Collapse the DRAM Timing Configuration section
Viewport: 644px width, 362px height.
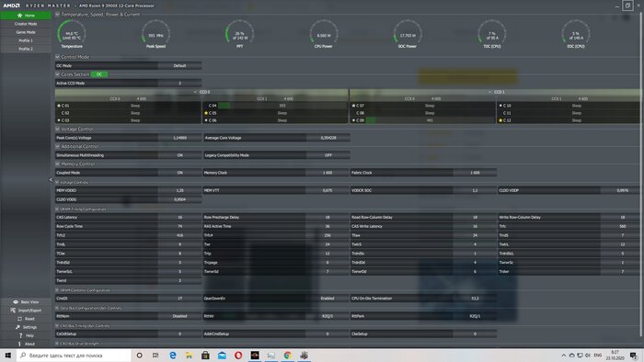(57, 209)
